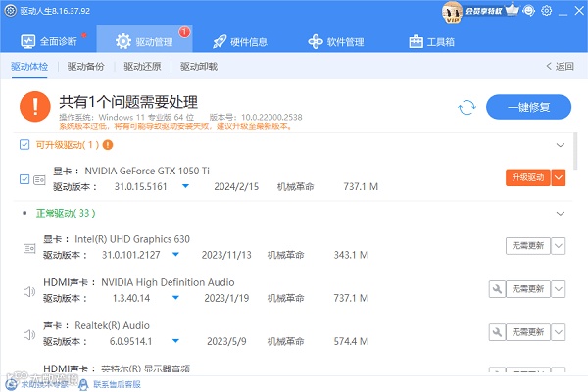Screen dimensions: 588x392
Task: Open the customer service headset icon
Action: coord(529,11)
